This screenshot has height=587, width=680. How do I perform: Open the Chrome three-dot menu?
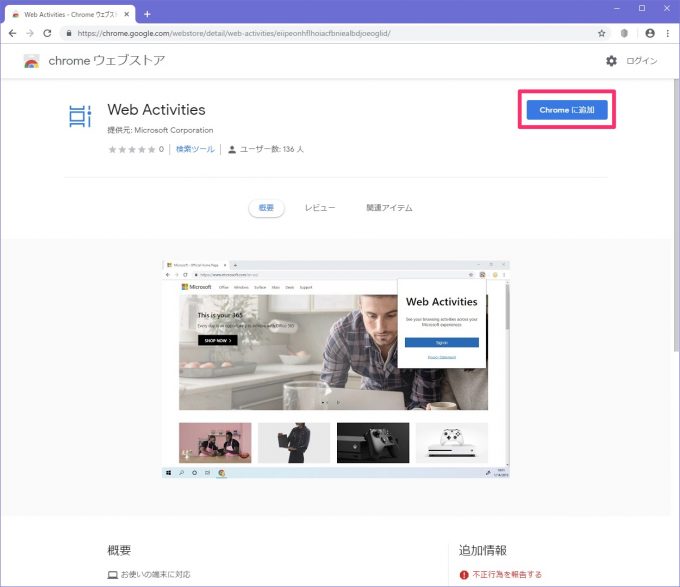(x=667, y=33)
